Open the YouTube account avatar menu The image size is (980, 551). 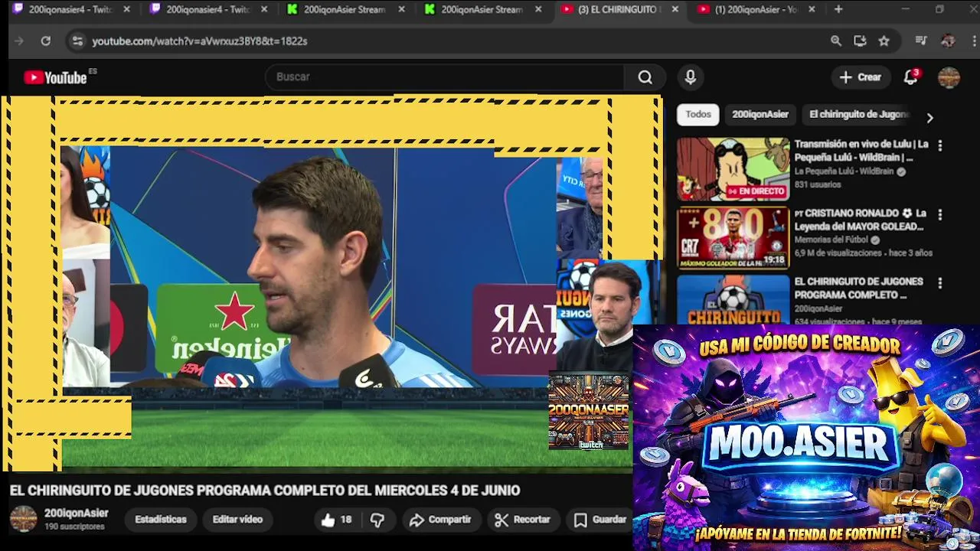[x=949, y=77]
